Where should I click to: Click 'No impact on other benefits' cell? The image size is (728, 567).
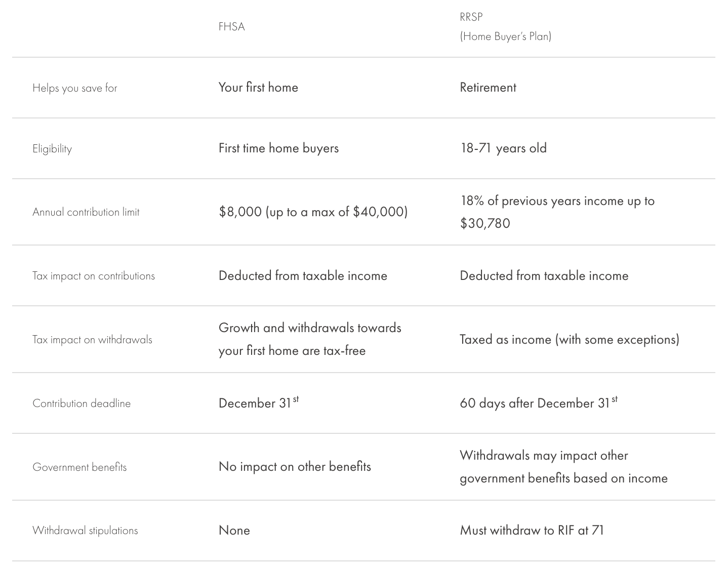point(295,467)
